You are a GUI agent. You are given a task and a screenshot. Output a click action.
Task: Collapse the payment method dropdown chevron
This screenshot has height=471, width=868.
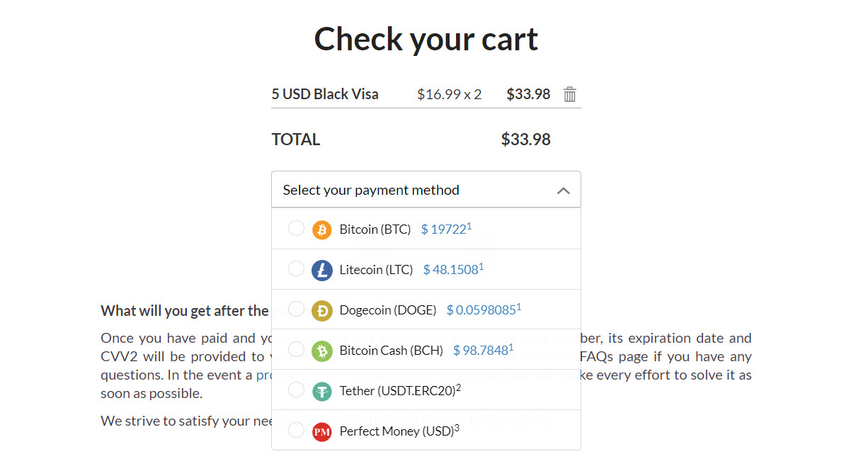tap(564, 191)
